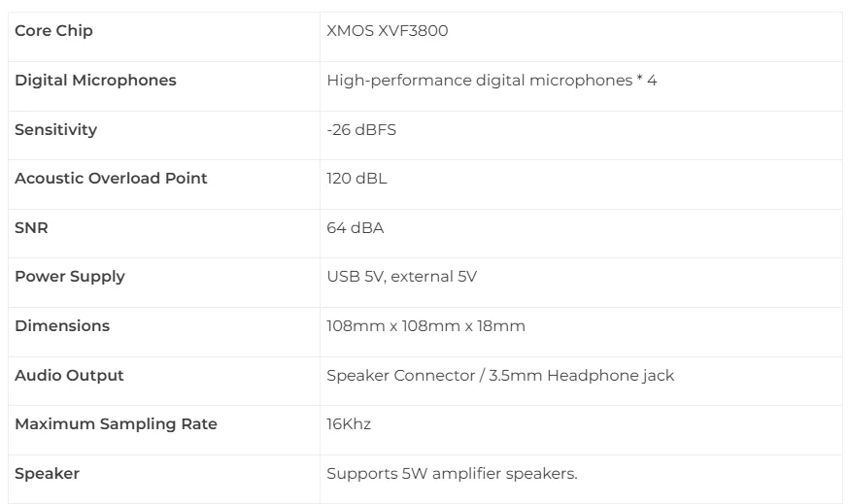The width and height of the screenshot is (848, 504).
Task: Click the Audio Output label
Action: 69,375
